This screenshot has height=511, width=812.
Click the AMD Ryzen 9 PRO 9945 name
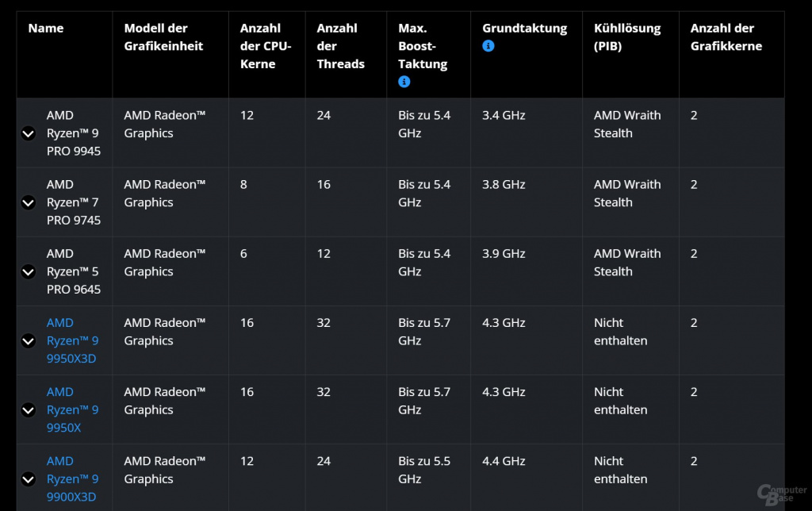click(x=73, y=133)
